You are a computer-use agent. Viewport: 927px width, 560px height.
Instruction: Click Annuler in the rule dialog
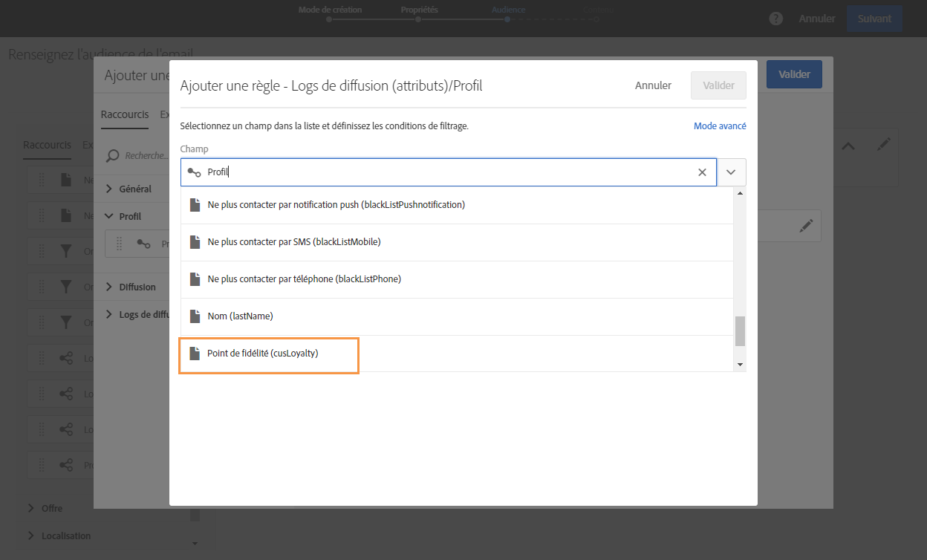coord(653,85)
